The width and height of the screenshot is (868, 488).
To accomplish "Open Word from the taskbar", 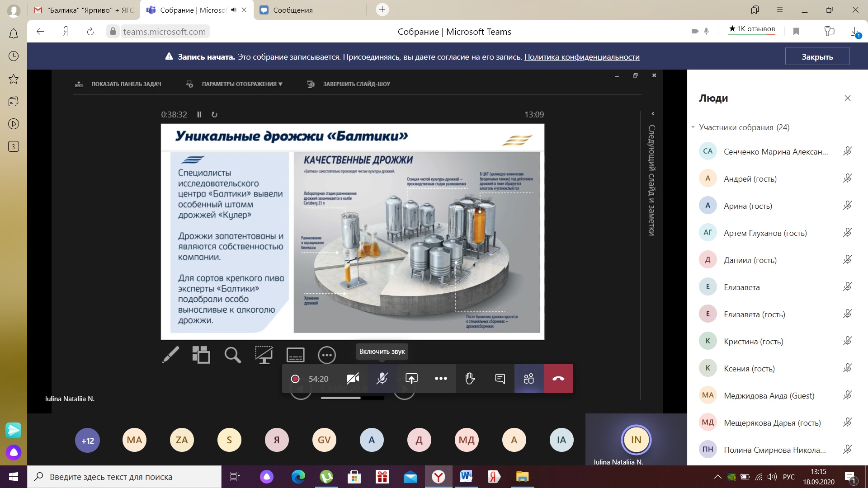I will point(466,477).
